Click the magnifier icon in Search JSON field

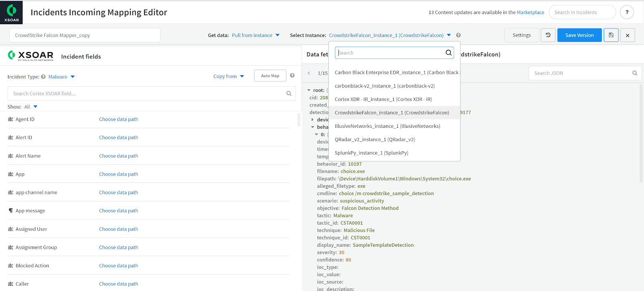(635, 73)
